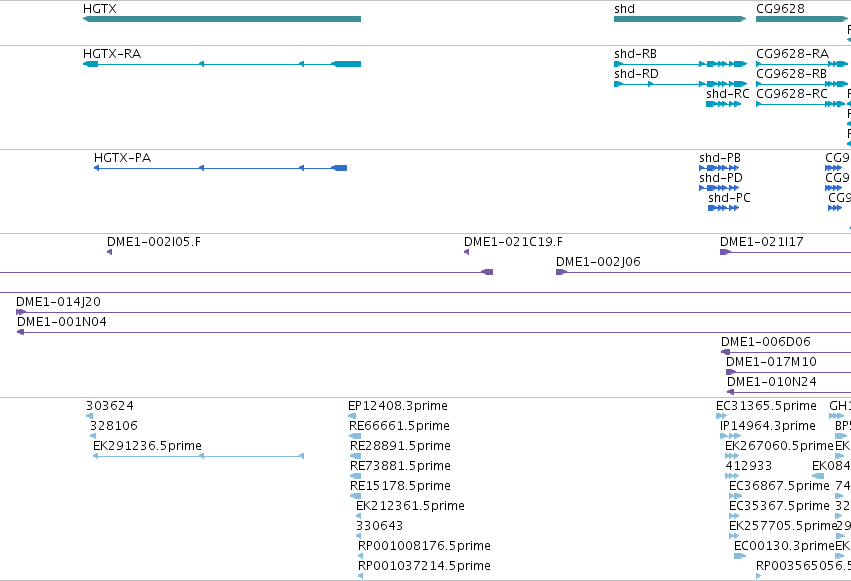Click the DME1-002J06 clone feature
The image size is (851, 581).
click(703, 272)
